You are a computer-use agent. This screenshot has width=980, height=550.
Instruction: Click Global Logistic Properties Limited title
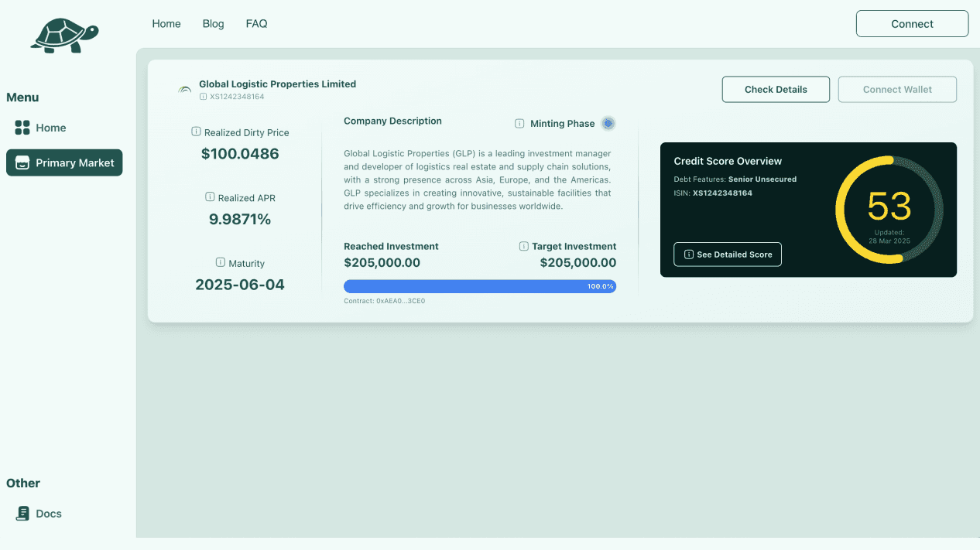[x=277, y=84]
